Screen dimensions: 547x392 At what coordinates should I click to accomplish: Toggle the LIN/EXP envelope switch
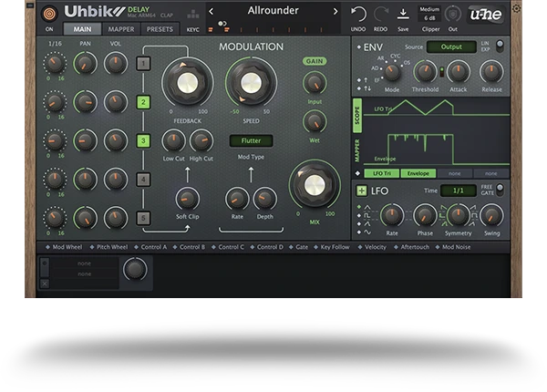click(x=500, y=45)
